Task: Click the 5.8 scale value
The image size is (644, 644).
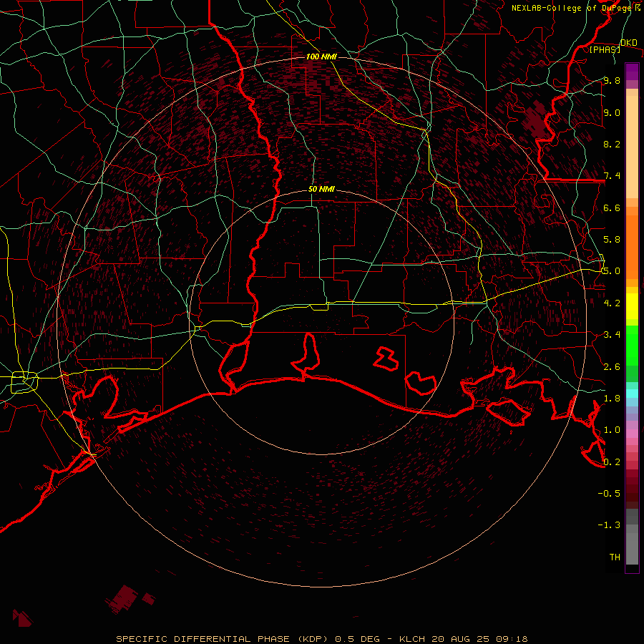Action: [612, 239]
